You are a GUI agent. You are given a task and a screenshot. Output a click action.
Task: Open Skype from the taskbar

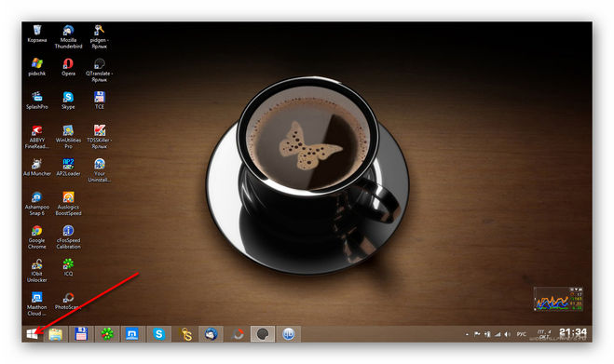(158, 334)
